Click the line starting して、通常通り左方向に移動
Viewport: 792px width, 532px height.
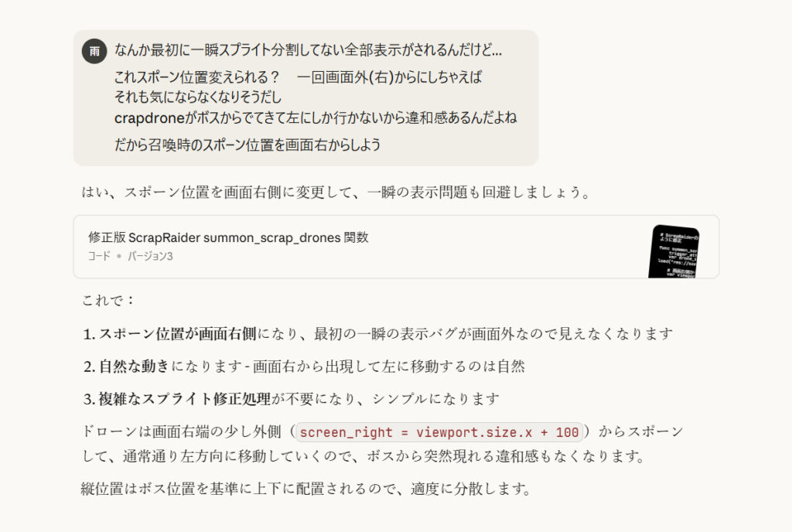tap(364, 456)
